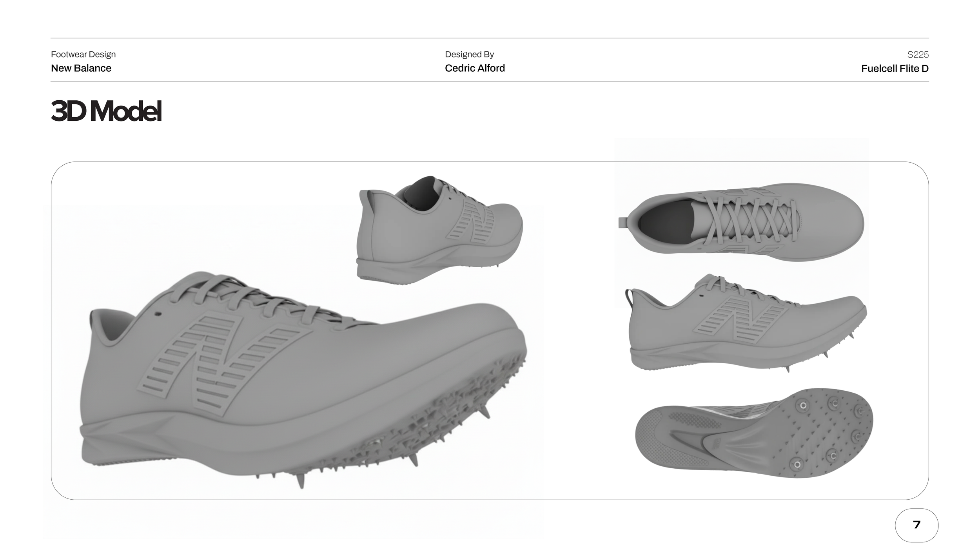Screen dimensions: 980x551
Task: Click the heel pull tab on top-view shoe
Action: (x=622, y=223)
